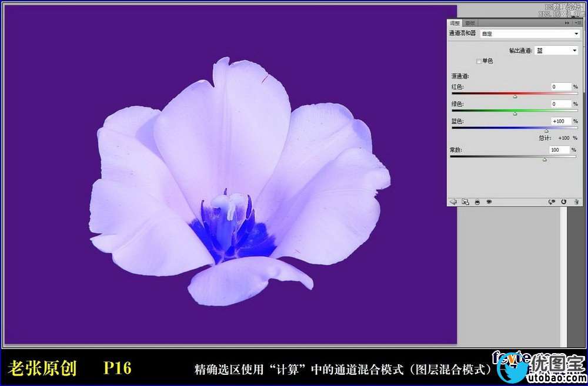Click the 绿色 green slider handle
Image resolution: width=588 pixels, height=386 pixels.
pyautogui.click(x=515, y=113)
